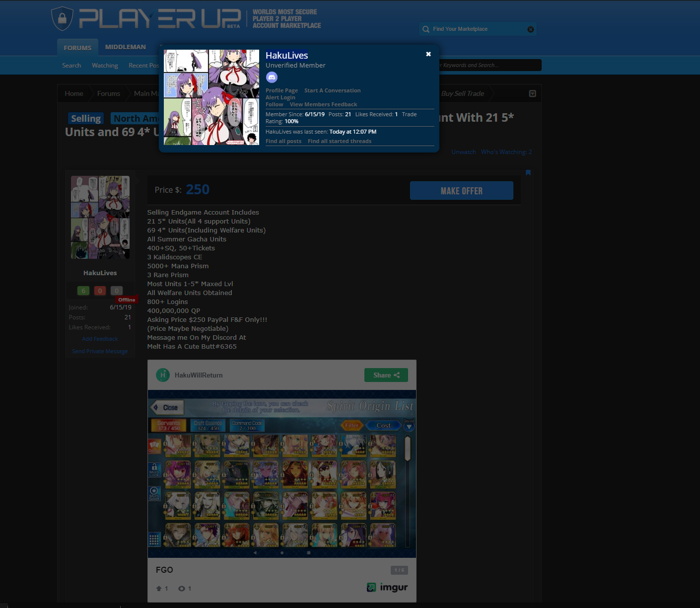The image size is (700, 608).
Task: Click Find all started threads link
Action: coord(340,141)
